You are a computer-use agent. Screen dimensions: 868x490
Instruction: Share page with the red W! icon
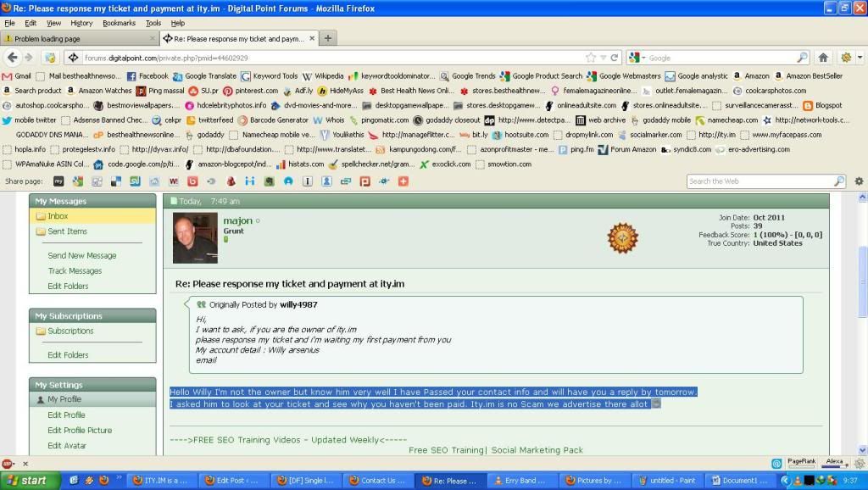pos(173,181)
